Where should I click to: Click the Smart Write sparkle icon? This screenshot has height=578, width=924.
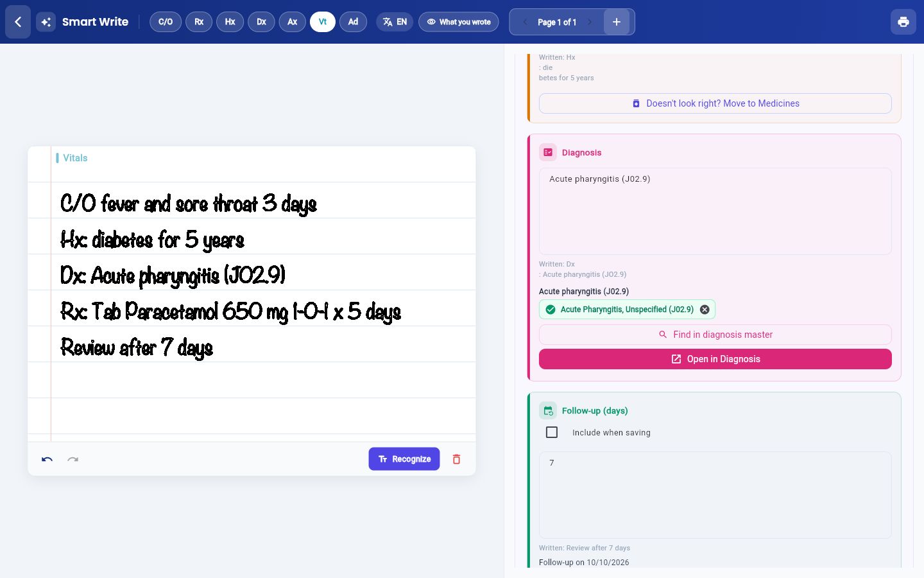(x=46, y=22)
